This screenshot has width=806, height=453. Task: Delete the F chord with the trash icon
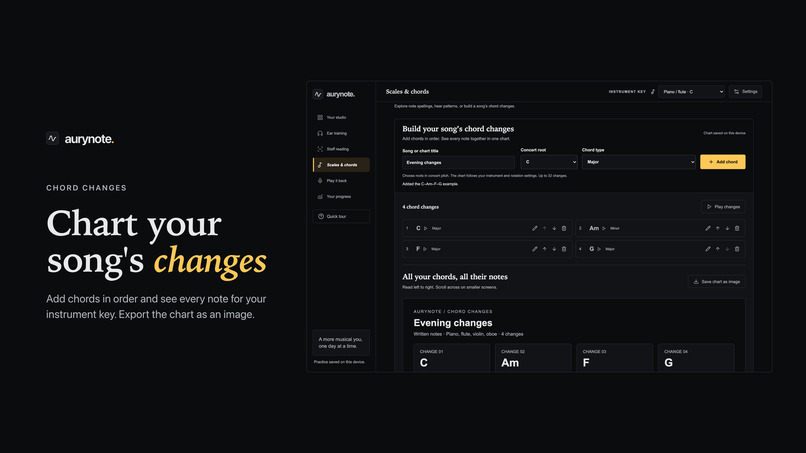click(x=564, y=249)
